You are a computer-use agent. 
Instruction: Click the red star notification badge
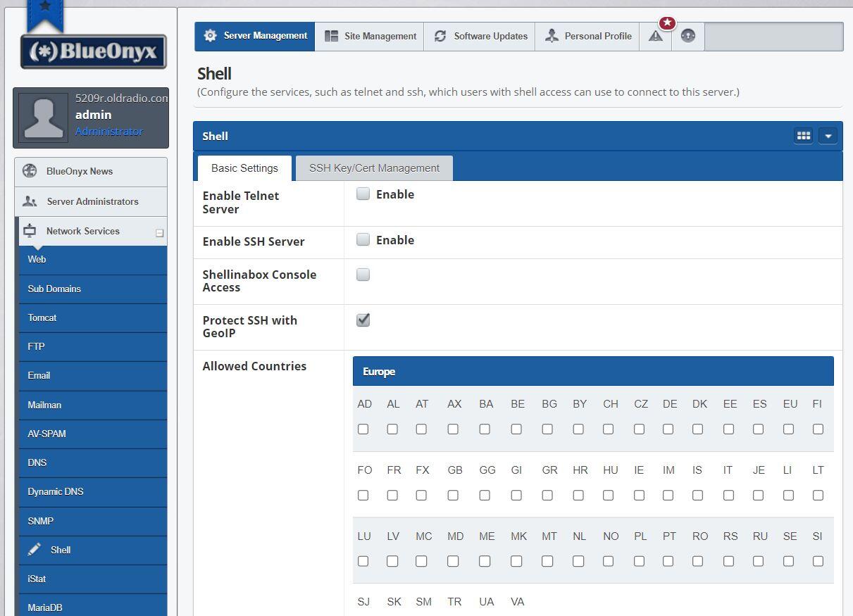[x=667, y=23]
